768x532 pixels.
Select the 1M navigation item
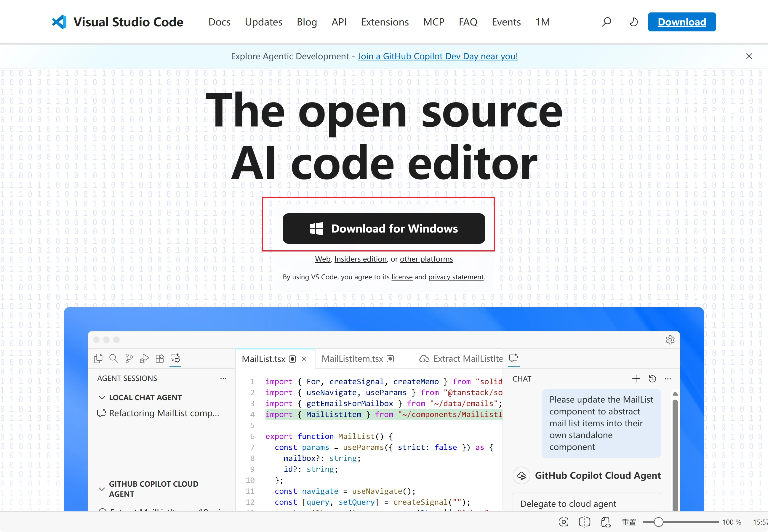pyautogui.click(x=542, y=22)
